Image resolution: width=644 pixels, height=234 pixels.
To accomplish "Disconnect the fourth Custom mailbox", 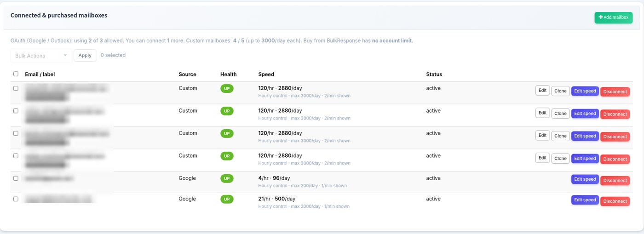I will 615,159.
